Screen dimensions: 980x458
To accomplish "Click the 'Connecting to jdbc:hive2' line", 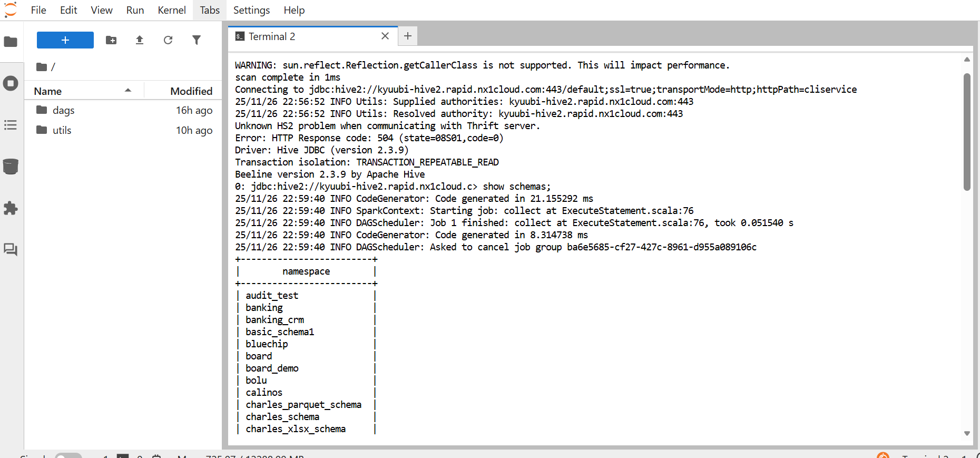I will 546,90.
